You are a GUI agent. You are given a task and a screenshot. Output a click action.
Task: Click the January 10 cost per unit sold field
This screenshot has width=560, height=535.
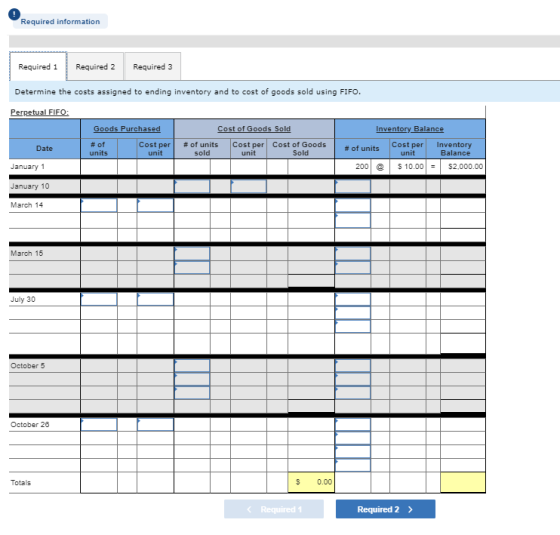(249, 186)
